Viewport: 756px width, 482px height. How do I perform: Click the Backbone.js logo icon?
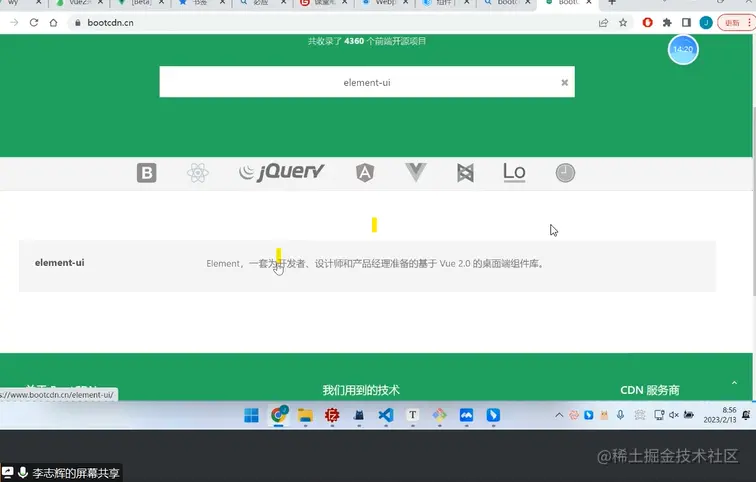[465, 173]
